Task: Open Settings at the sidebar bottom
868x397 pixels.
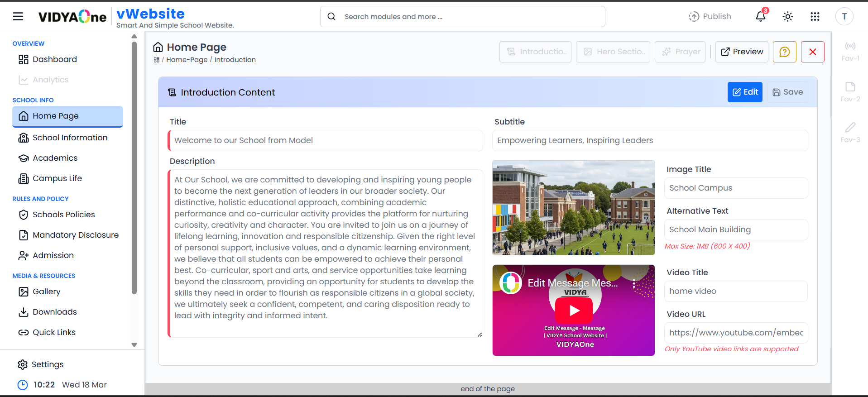Action: (x=41, y=364)
